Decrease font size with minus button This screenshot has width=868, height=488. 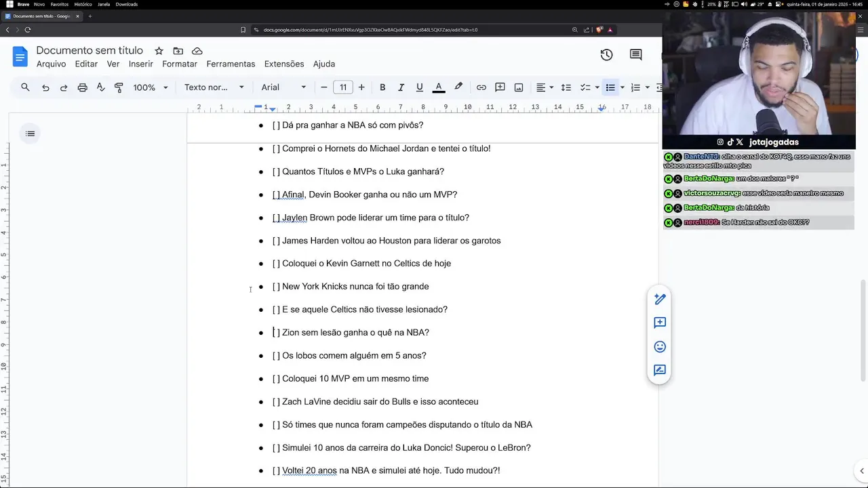pos(324,87)
